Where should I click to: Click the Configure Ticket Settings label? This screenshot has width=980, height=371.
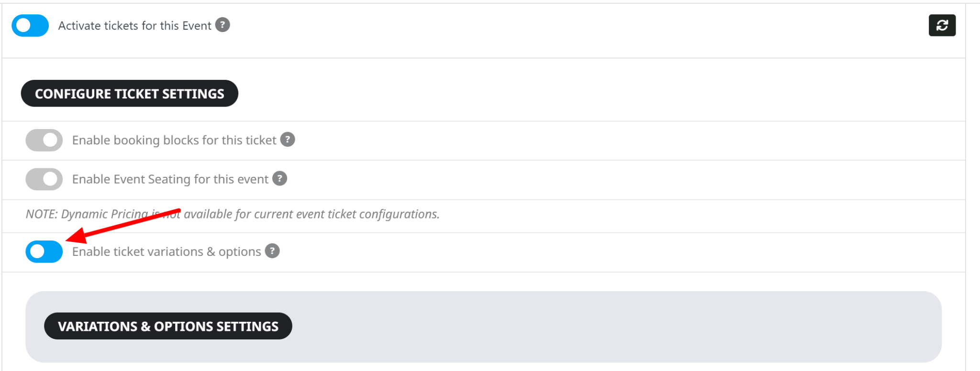pos(129,93)
